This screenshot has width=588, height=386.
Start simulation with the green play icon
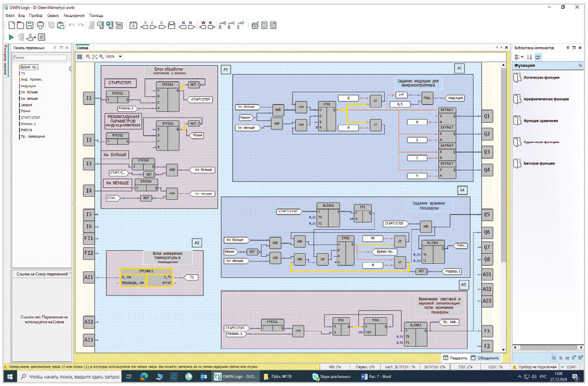tap(11, 38)
